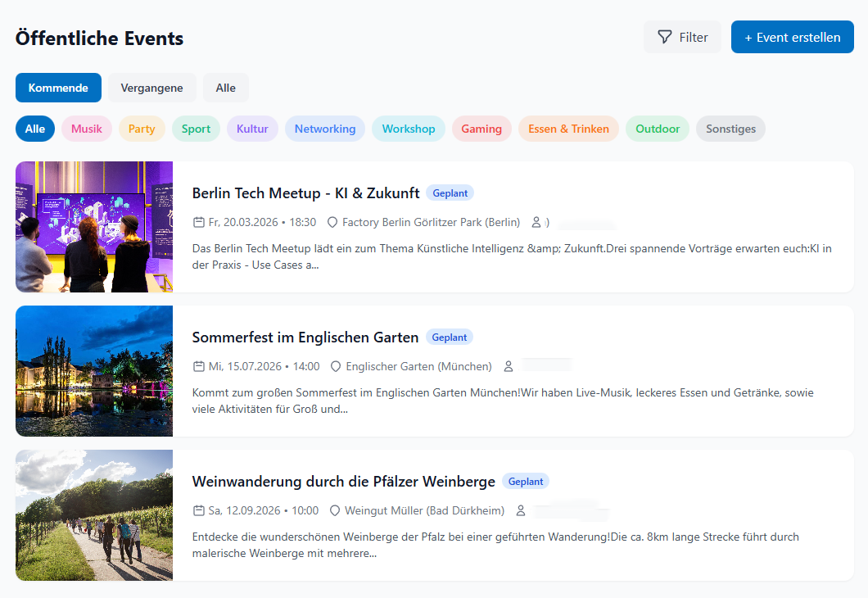
Task: Switch to the Vergangene events tab
Action: click(152, 88)
